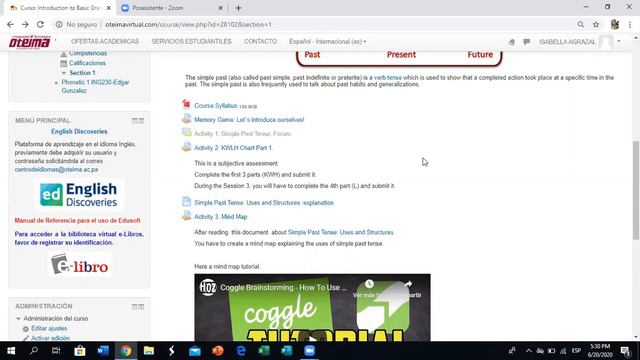Open SERVICIOS ESTUDIANTILES menu

[x=191, y=42]
